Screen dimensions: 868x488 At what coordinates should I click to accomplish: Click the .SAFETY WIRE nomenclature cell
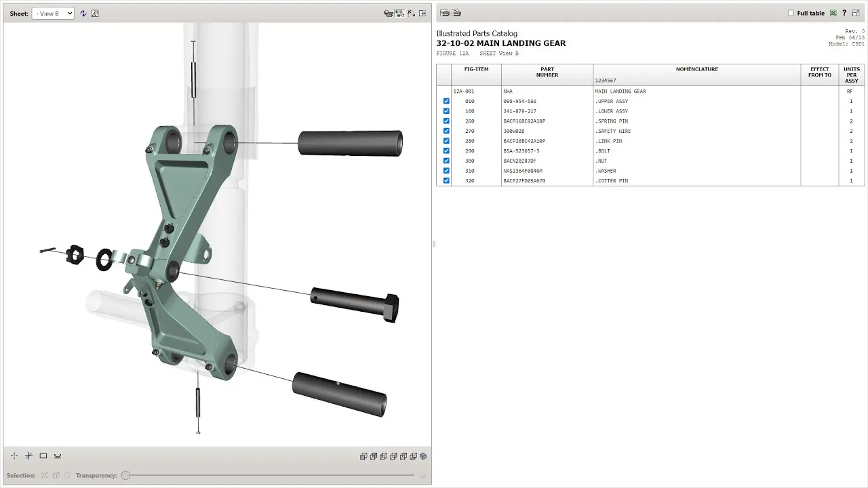[613, 131]
